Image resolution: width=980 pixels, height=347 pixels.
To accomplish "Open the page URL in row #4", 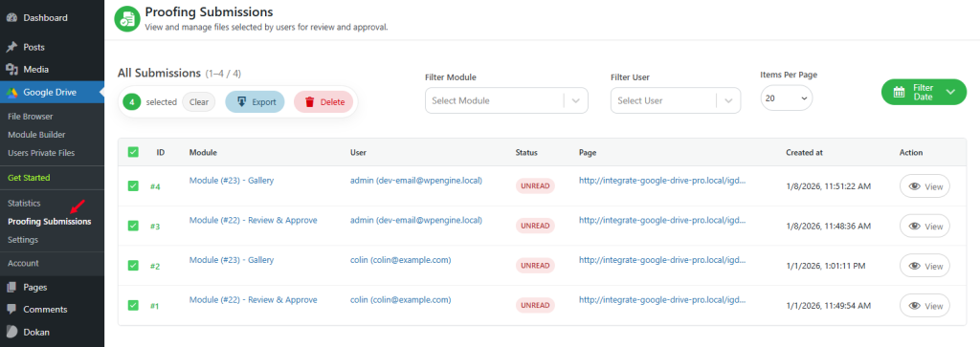I will click(x=662, y=181).
